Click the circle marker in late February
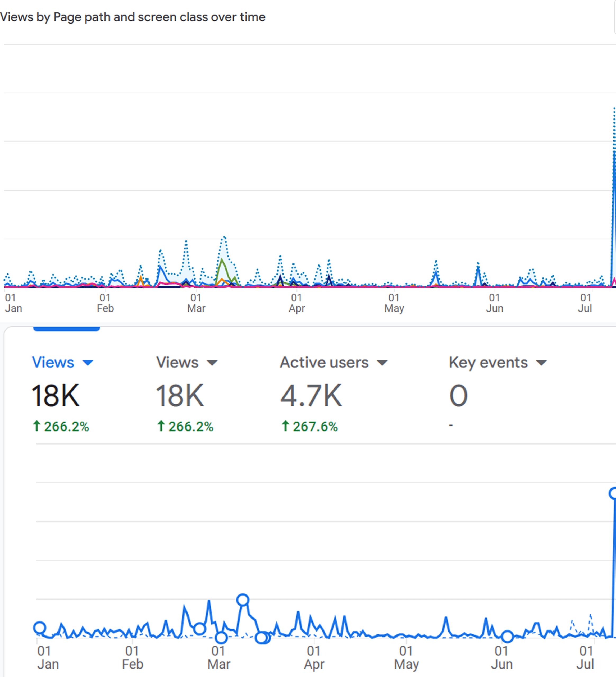616x677 pixels. pos(199,629)
